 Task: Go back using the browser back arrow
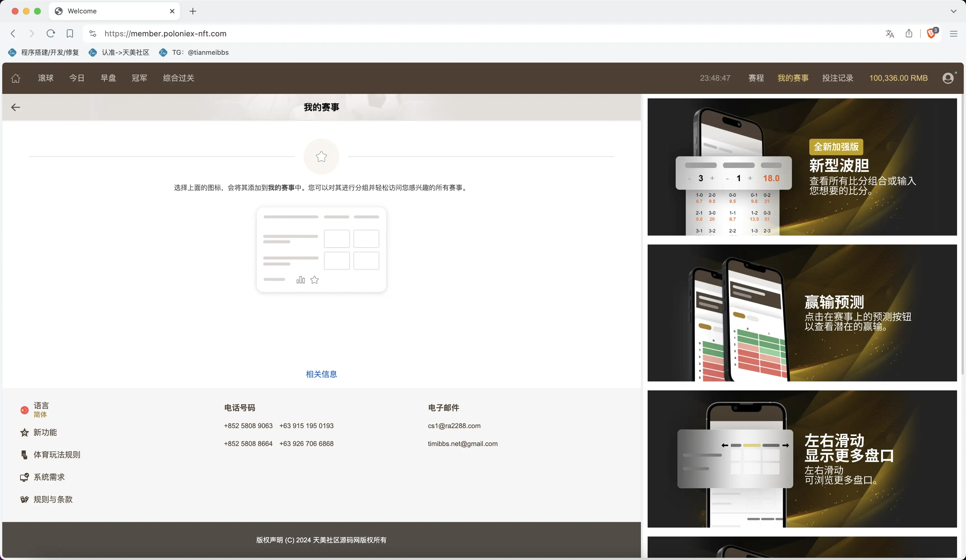coord(13,34)
